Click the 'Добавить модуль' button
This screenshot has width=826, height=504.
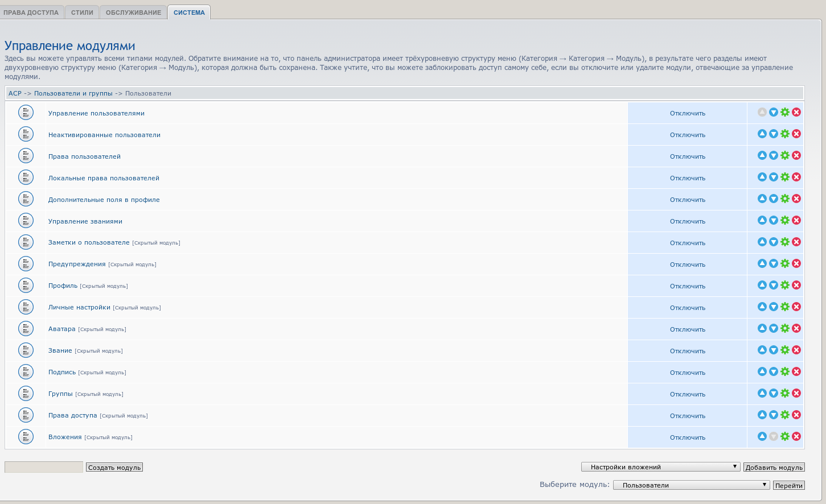coord(774,468)
